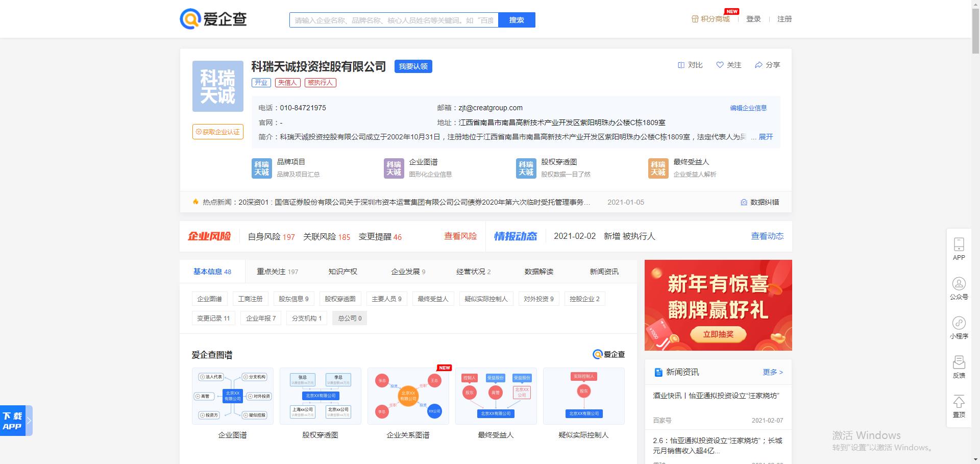
Task: Select the 控股企业 2 sub-tab
Action: pyautogui.click(x=584, y=299)
